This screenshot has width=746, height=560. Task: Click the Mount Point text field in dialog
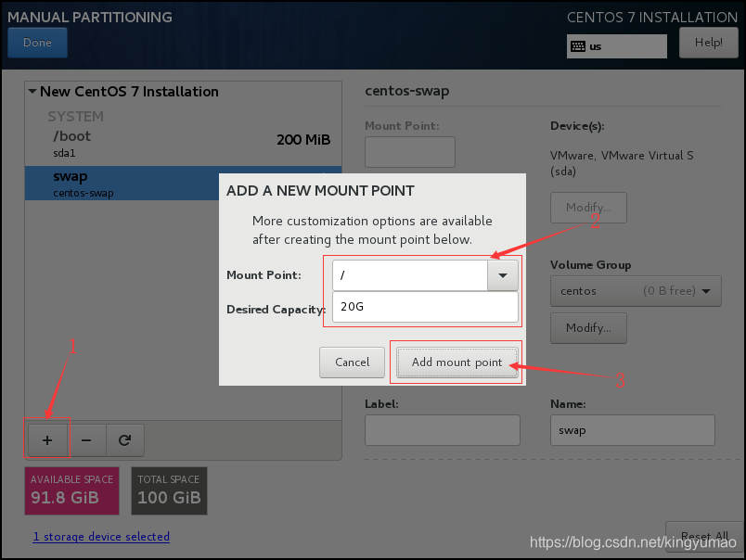click(x=410, y=275)
